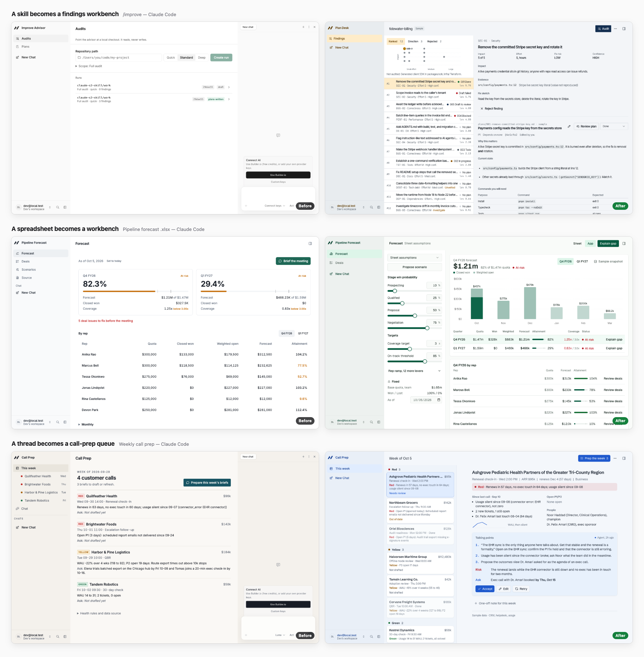Expand Health rules and data source

tap(99, 613)
